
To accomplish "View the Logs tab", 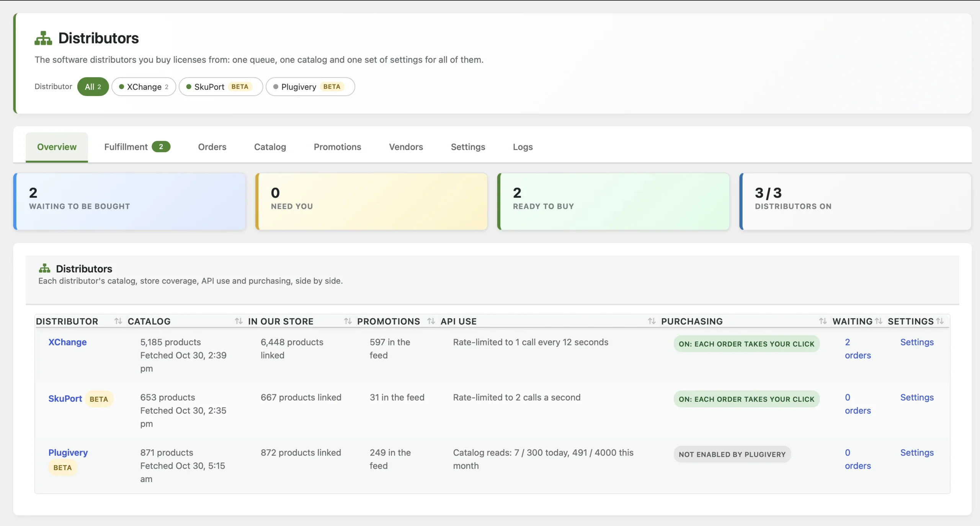I will tap(523, 147).
